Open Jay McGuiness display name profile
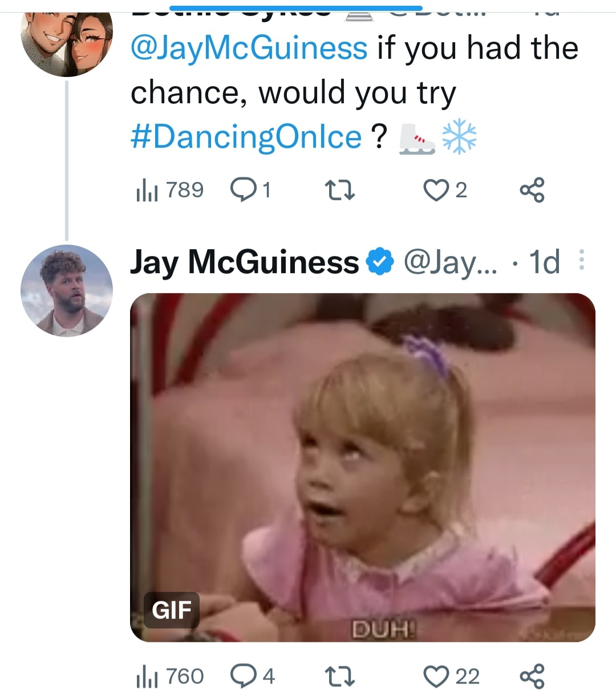The height and width of the screenshot is (691, 616). (244, 262)
